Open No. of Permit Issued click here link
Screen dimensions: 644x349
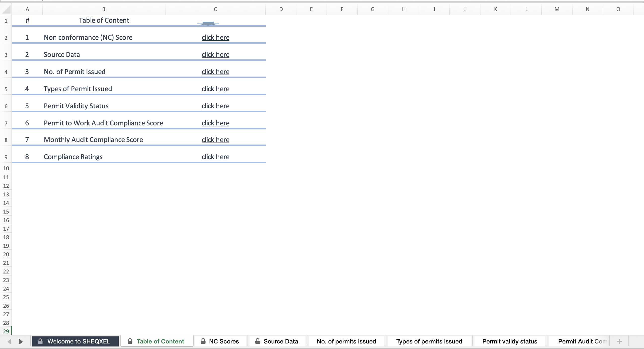[216, 72]
